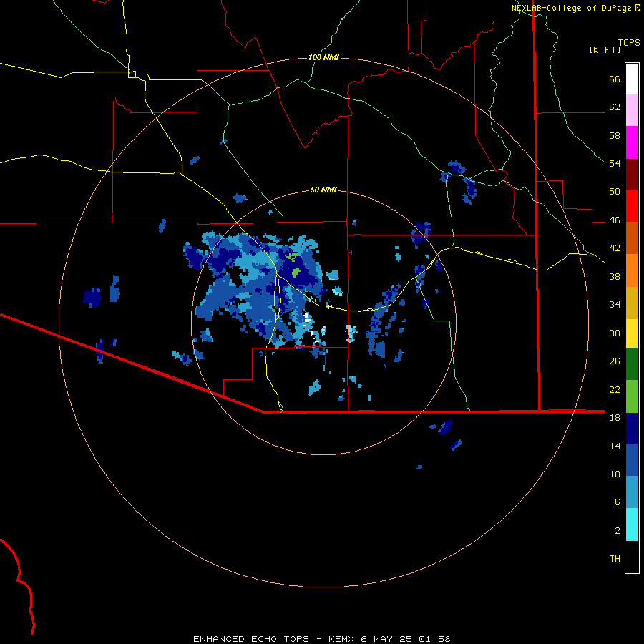
Task: Click the "50" scale value on the legend
Action: pos(615,192)
